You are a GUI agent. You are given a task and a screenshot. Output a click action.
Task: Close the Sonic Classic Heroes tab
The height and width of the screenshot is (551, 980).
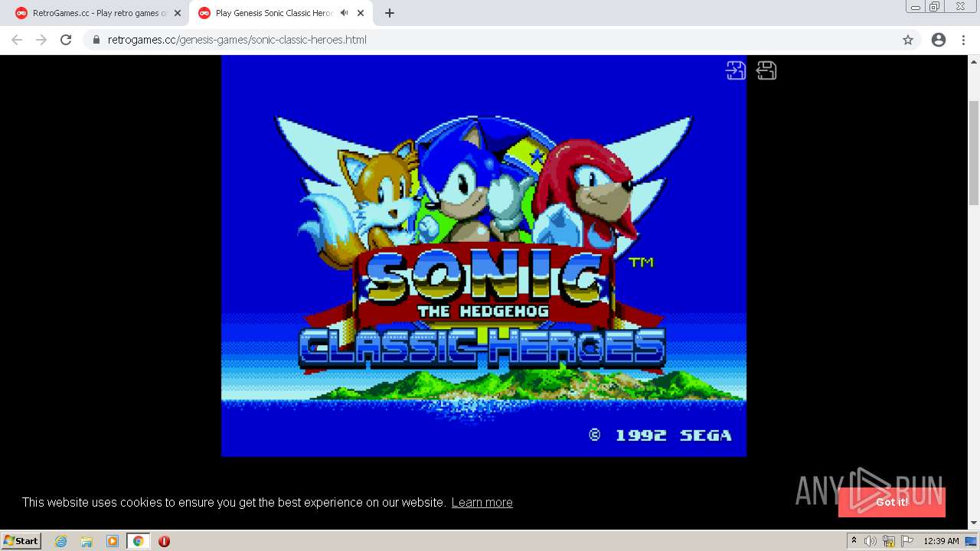[x=361, y=13]
